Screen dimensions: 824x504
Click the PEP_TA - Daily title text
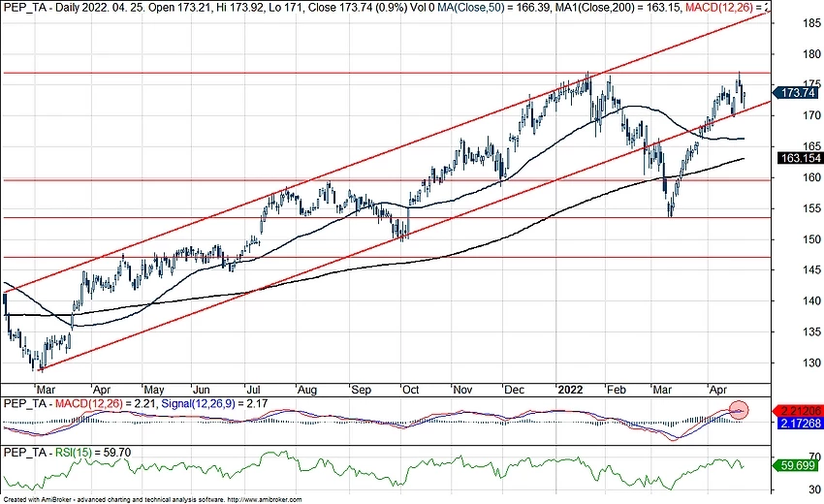point(46,8)
